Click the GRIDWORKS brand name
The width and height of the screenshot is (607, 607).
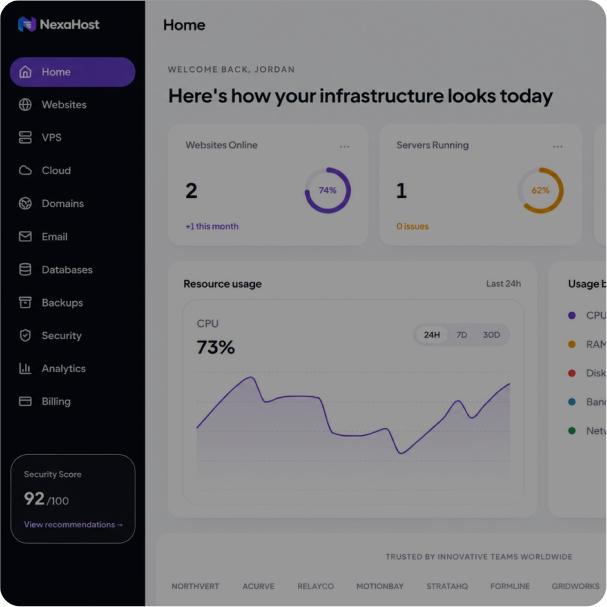point(575,586)
